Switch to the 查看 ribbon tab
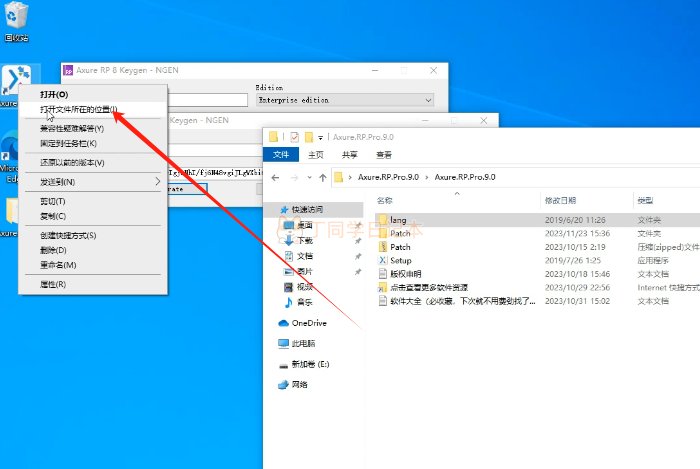Viewport: 700px width, 469px height. point(383,155)
